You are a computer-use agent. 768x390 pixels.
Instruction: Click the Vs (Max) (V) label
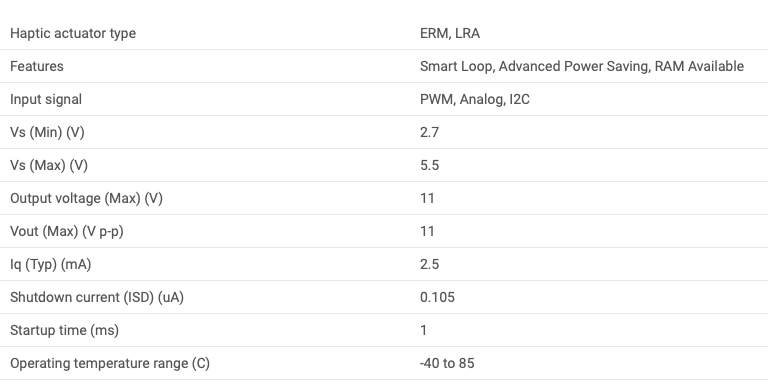[49, 165]
